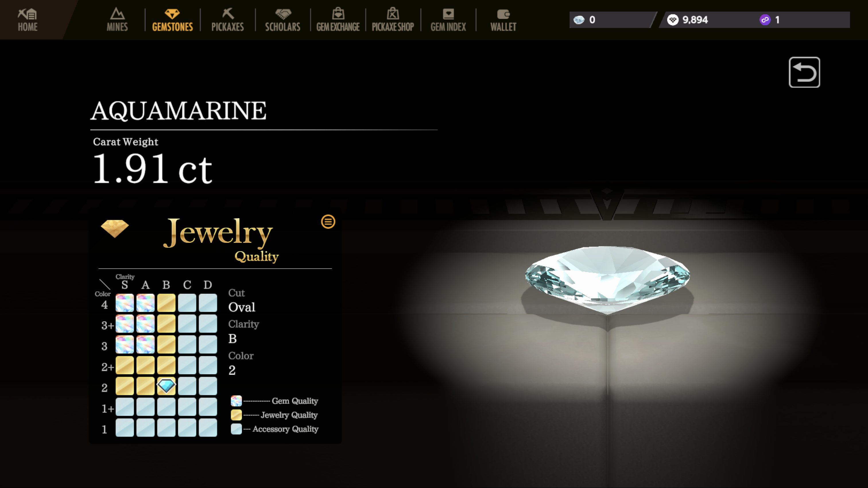Open the Scholars section
Screen dimensions: 868x488
[x=282, y=20]
